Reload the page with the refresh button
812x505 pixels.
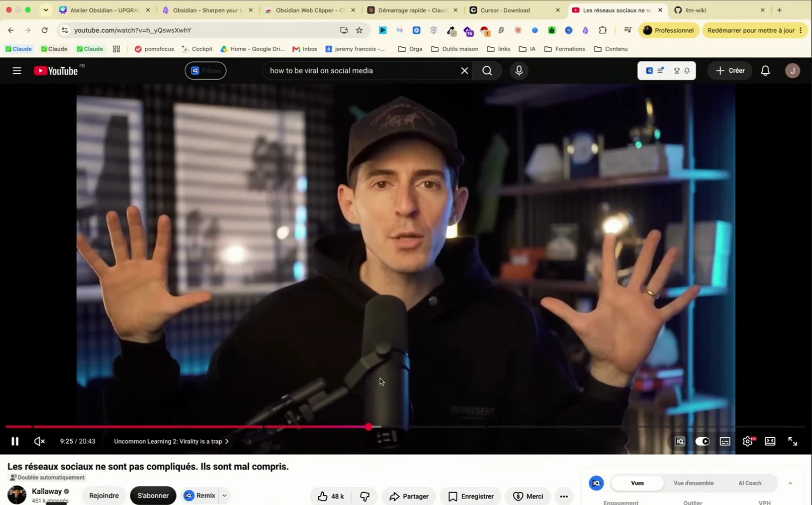[x=45, y=30]
